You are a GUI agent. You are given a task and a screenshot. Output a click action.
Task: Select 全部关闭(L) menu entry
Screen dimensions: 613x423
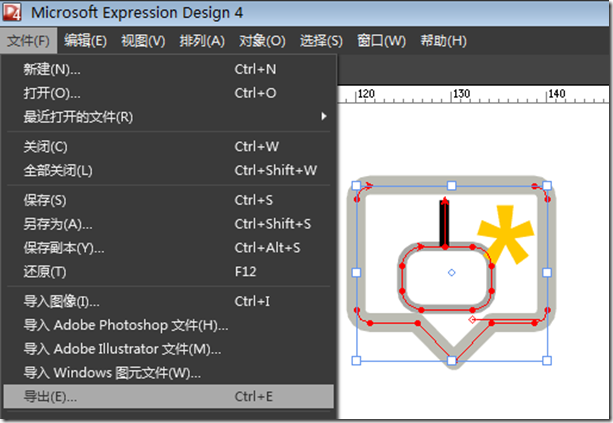coord(168,170)
